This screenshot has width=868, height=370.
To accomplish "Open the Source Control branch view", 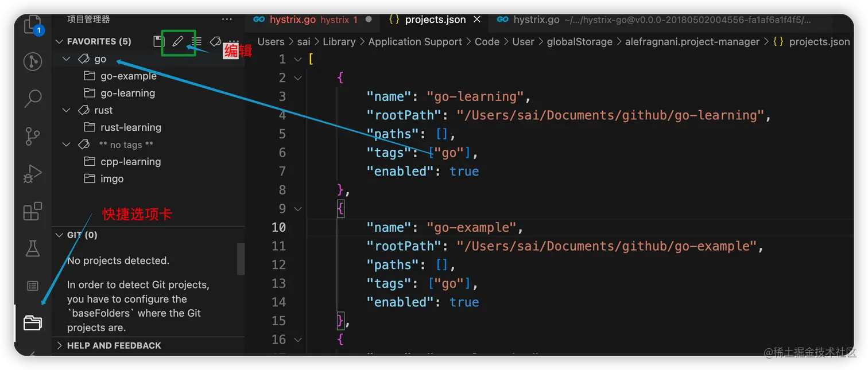I will [x=33, y=136].
